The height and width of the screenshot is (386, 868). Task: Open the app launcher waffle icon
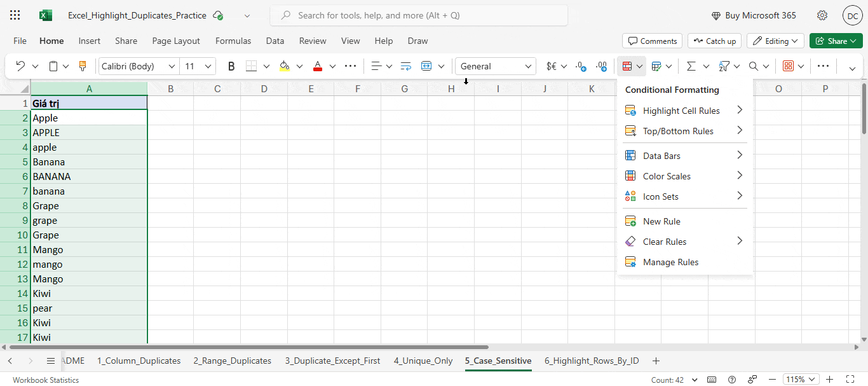15,15
